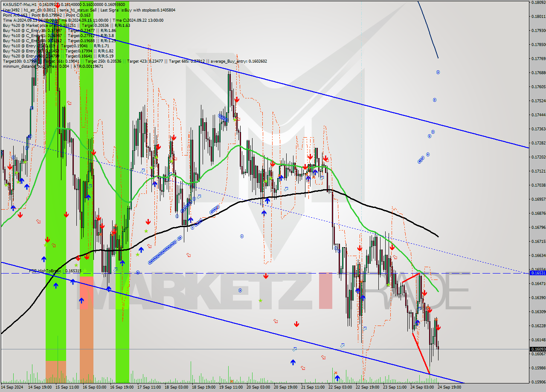The width and height of the screenshot is (546, 392).
Task: Click the 23 Sep 11:00 time label
Action: tap(395, 387)
